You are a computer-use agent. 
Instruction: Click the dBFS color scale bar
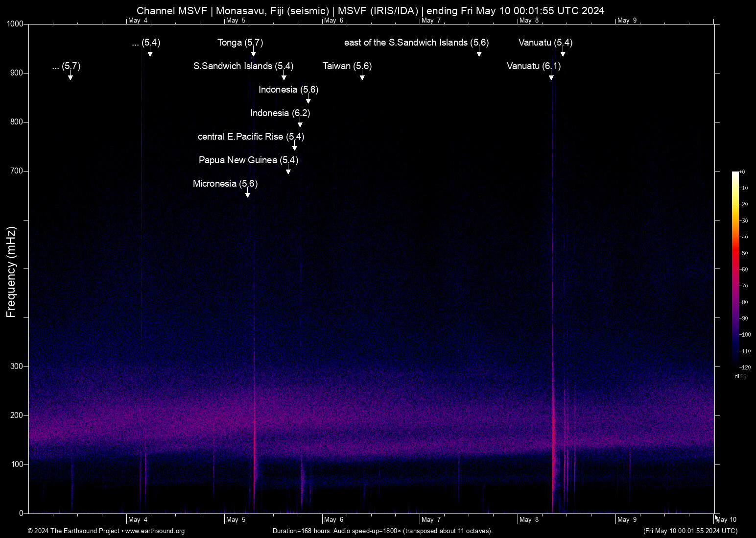[735, 269]
